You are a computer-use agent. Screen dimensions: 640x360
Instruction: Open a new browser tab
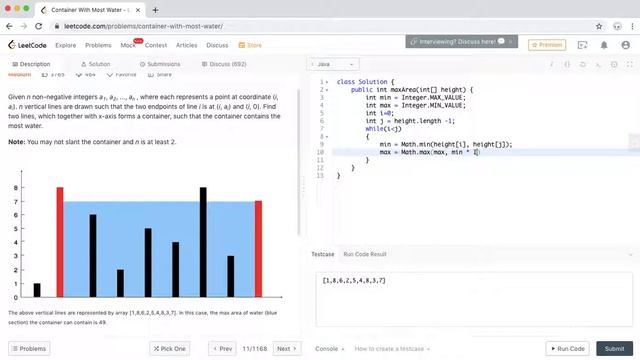[155, 10]
